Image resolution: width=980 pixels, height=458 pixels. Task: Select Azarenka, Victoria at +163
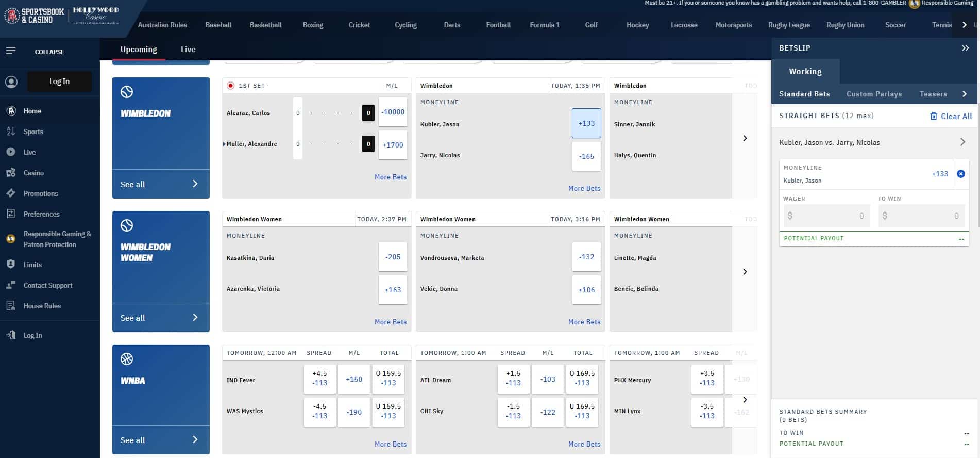(x=393, y=290)
